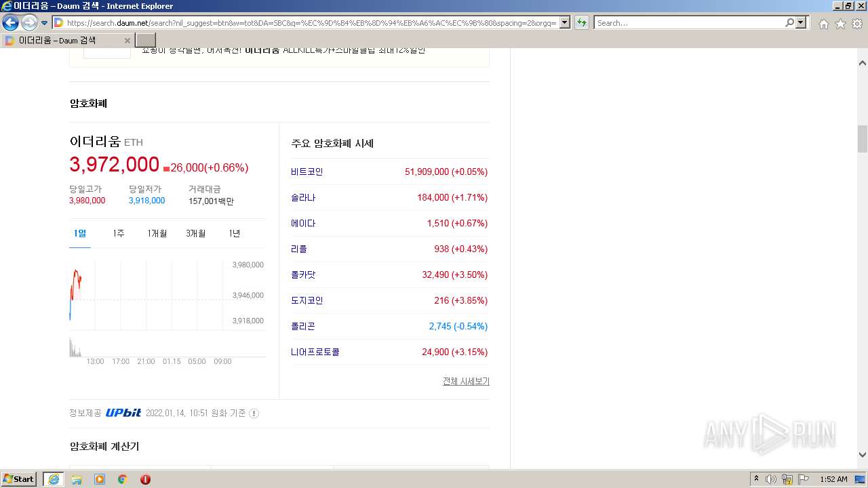Click the 암호화폐 계산기 heading

[x=104, y=447]
